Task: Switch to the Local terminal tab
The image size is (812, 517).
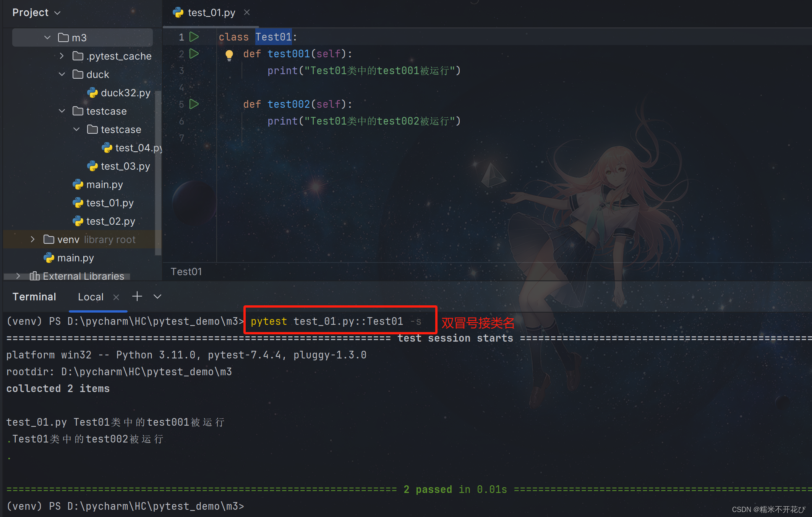Action: click(91, 297)
